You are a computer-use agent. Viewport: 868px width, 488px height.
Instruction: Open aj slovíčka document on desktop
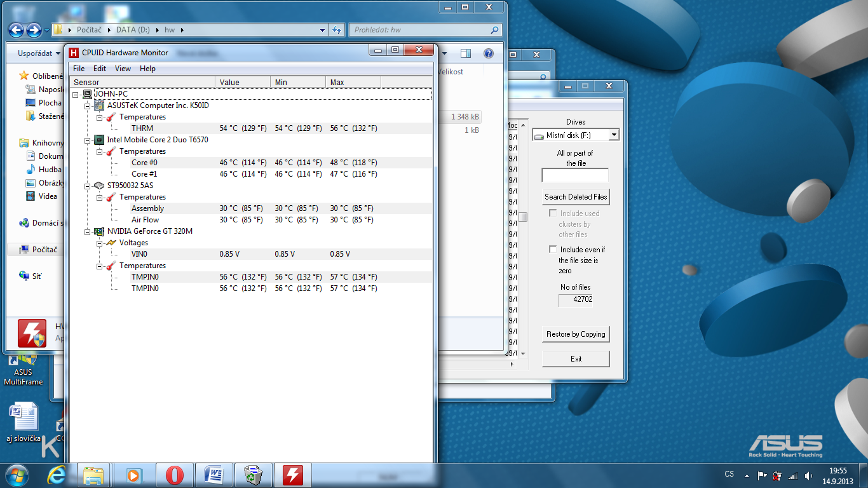(x=24, y=423)
